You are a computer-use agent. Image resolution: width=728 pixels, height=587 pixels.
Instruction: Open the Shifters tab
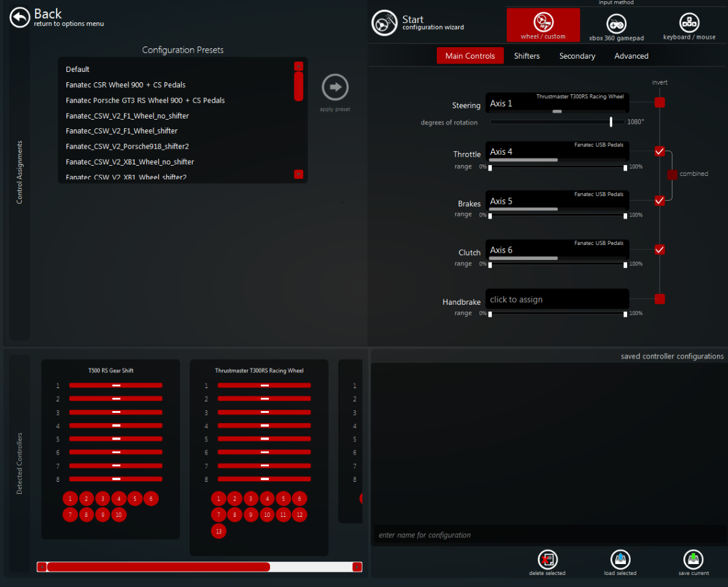527,56
